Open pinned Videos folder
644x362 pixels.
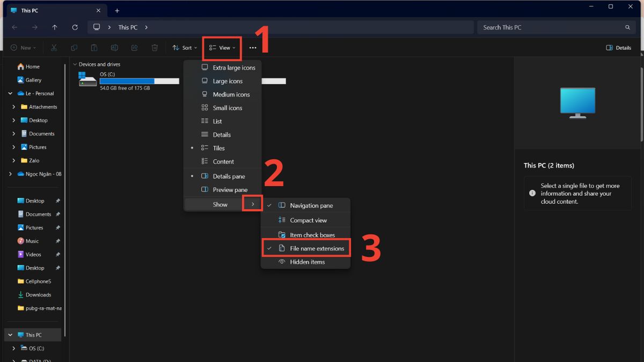pyautogui.click(x=33, y=254)
